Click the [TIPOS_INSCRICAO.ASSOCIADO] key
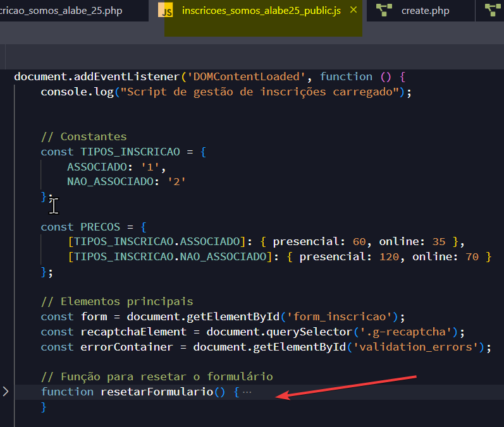Screen dimensions: 504x427 point(157,242)
